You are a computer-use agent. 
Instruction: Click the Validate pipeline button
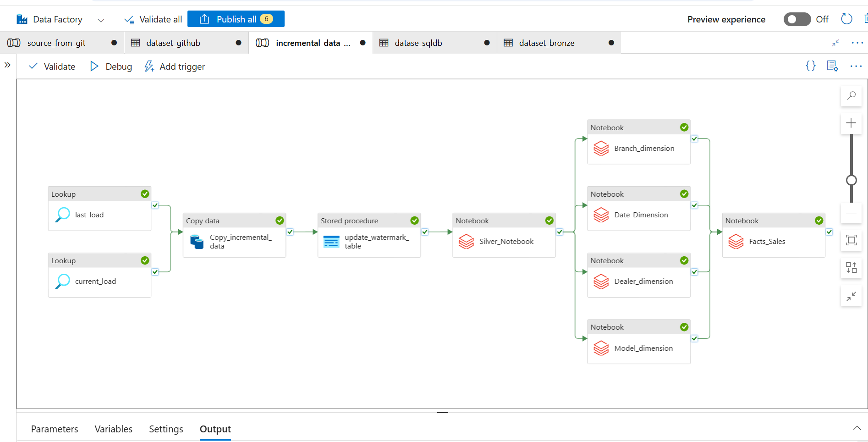click(52, 66)
